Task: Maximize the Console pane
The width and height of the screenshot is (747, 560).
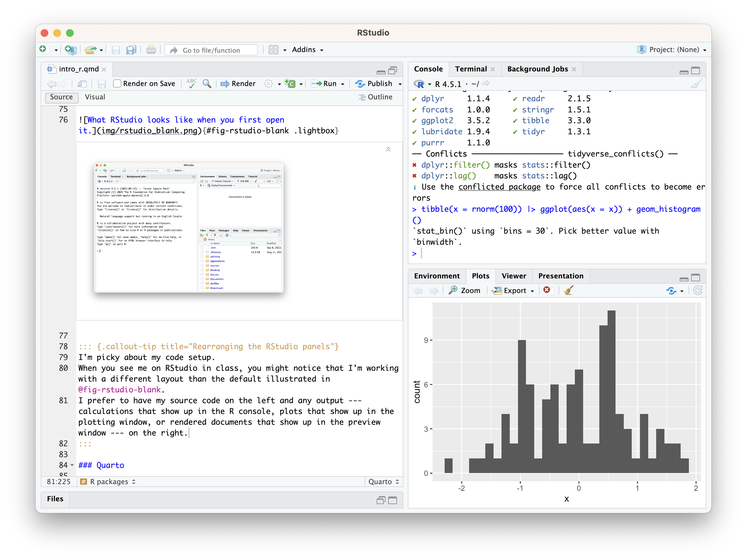Action: pos(696,70)
